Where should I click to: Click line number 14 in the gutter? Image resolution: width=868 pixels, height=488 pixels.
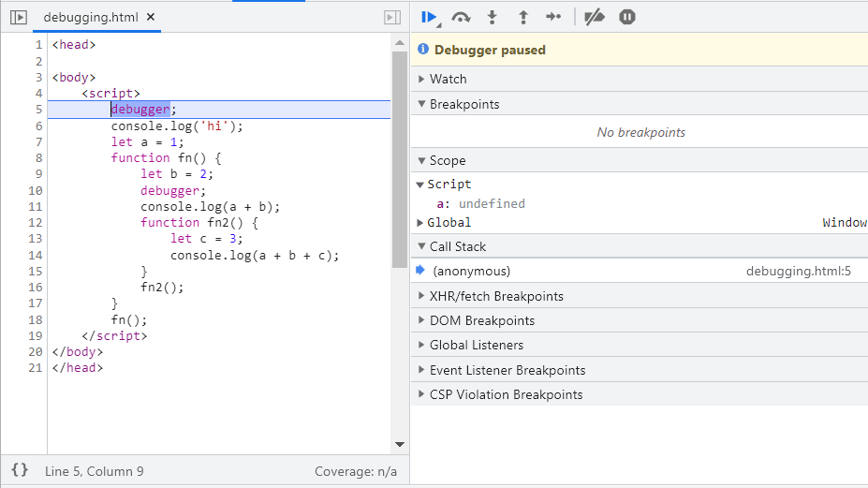click(x=36, y=256)
